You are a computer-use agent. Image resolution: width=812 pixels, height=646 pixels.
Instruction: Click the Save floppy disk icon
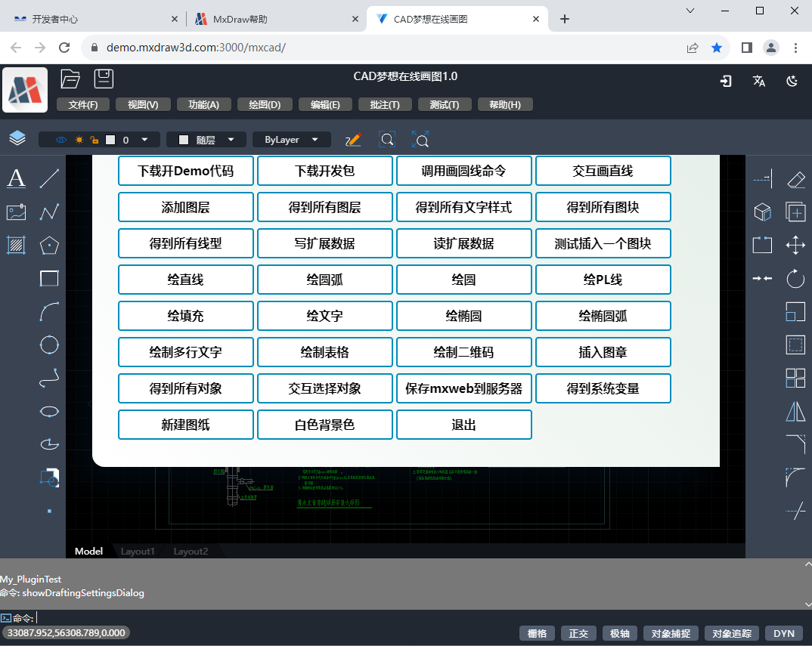[x=104, y=79]
